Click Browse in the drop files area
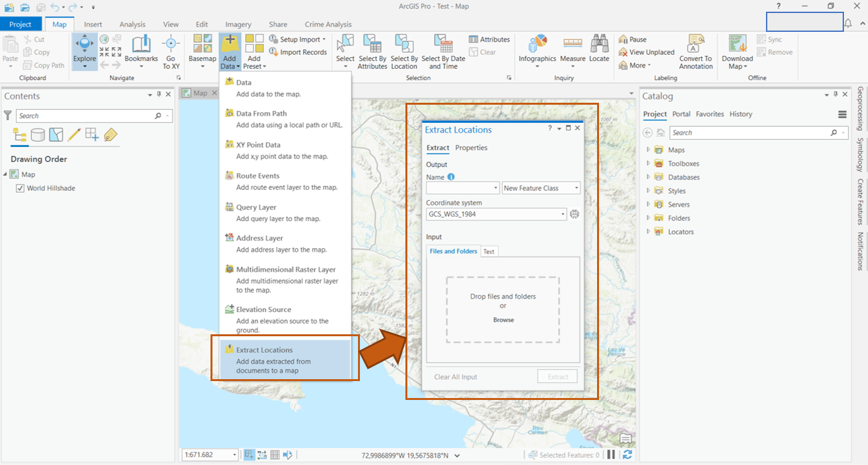The width and height of the screenshot is (868, 465). coord(503,320)
